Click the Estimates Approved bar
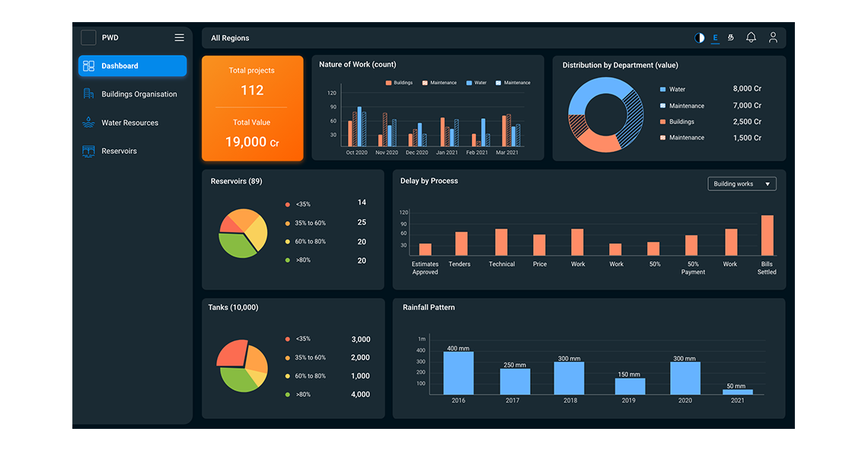The height and width of the screenshot is (451, 868). click(425, 249)
